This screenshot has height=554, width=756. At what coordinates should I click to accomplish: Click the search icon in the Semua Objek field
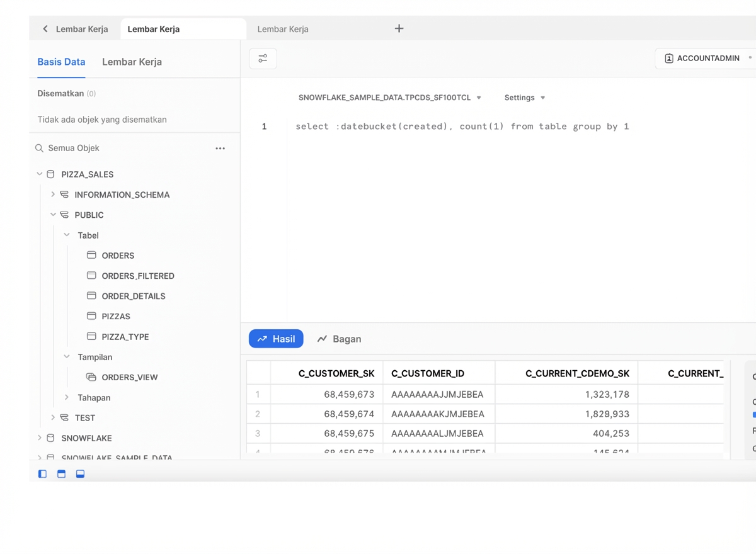coord(39,148)
